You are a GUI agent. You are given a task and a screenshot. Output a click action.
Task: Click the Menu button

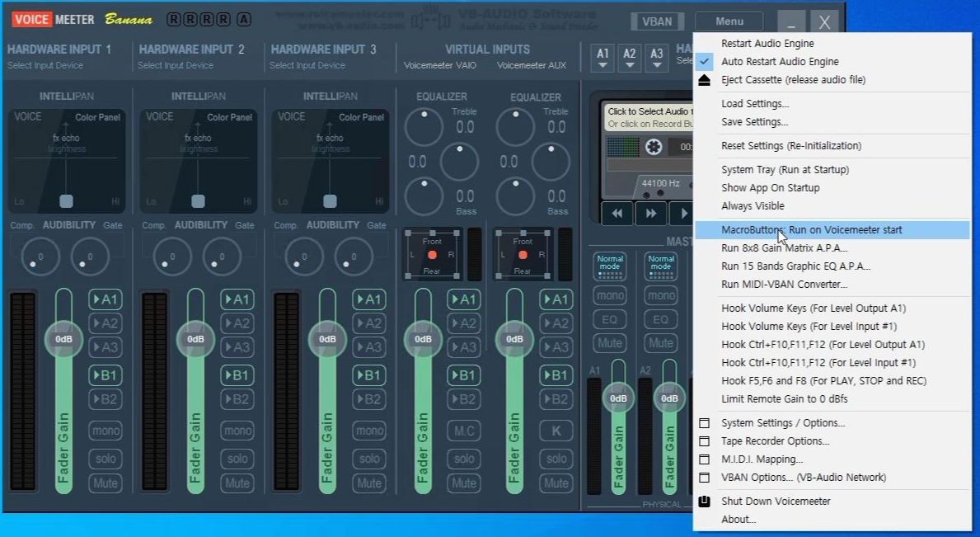[x=729, y=22]
